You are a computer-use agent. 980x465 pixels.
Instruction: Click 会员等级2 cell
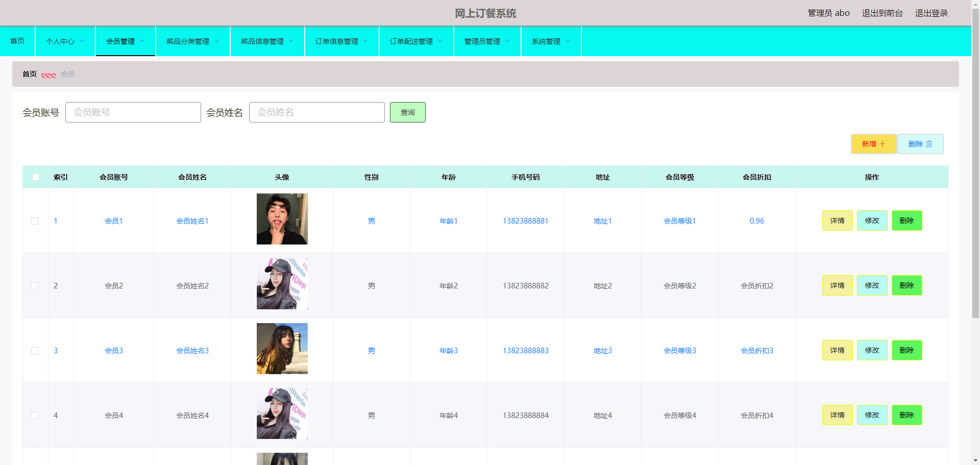680,286
